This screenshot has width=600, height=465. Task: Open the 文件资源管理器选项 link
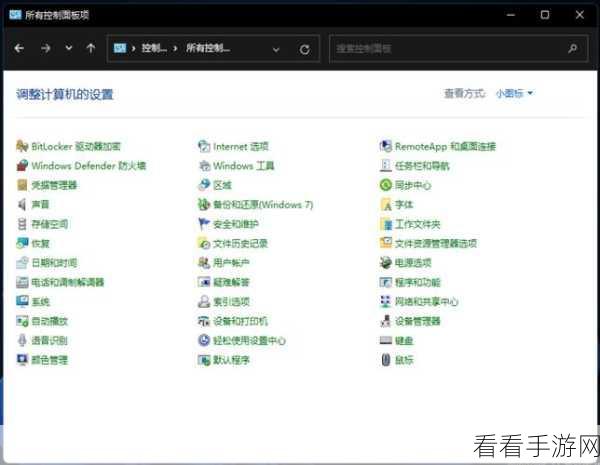(x=436, y=243)
